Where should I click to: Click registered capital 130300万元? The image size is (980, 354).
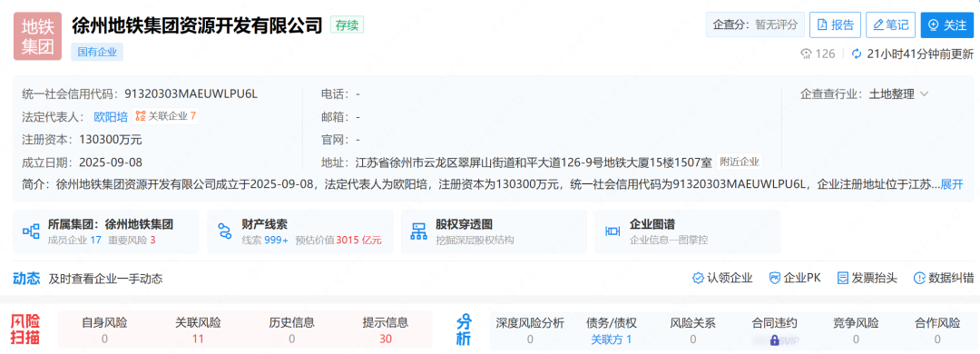click(x=111, y=140)
